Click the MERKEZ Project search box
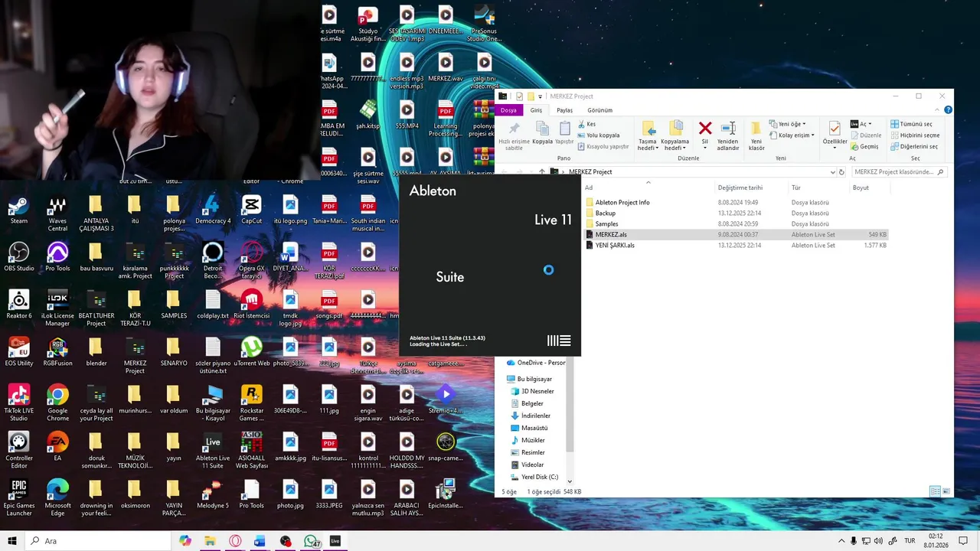 tap(897, 172)
